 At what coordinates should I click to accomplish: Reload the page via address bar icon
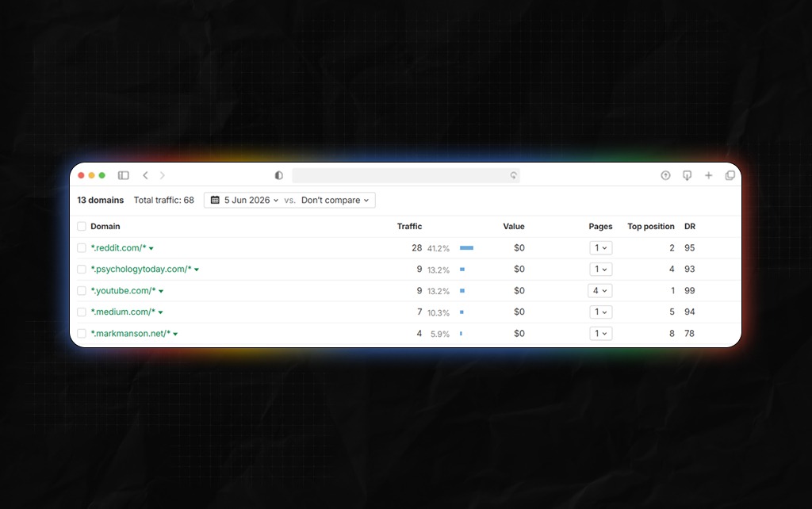click(513, 175)
